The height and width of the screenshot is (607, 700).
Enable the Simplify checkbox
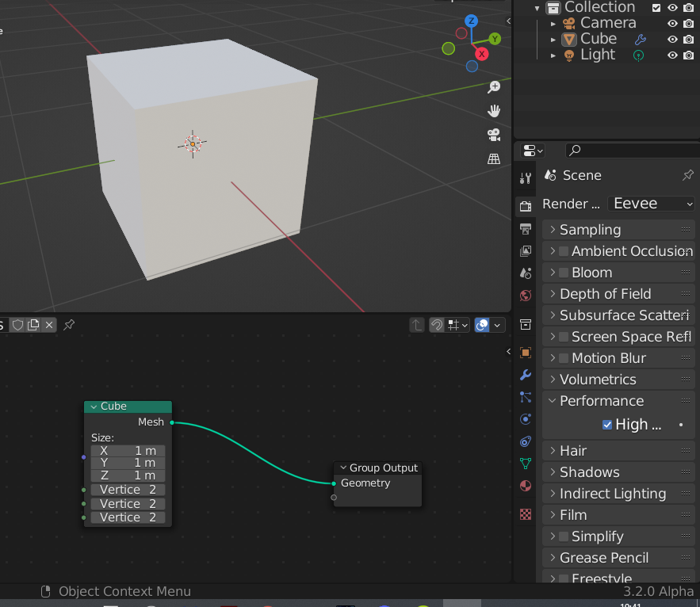point(564,536)
